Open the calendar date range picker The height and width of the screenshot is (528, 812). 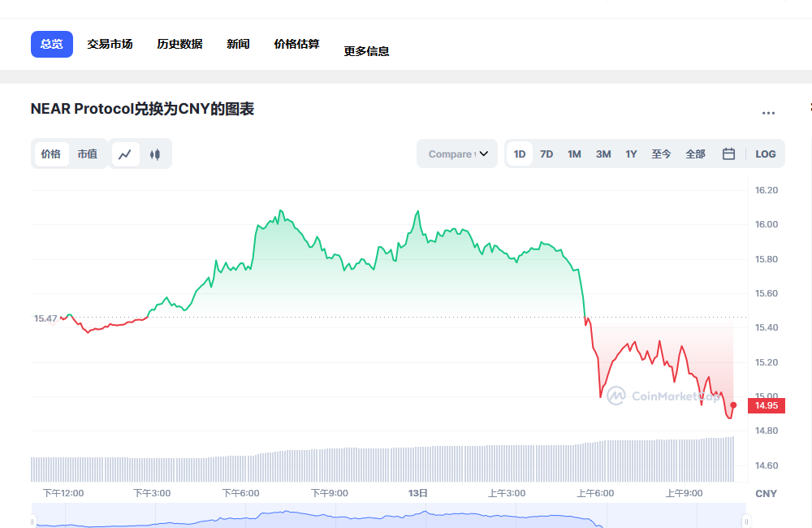click(x=728, y=154)
